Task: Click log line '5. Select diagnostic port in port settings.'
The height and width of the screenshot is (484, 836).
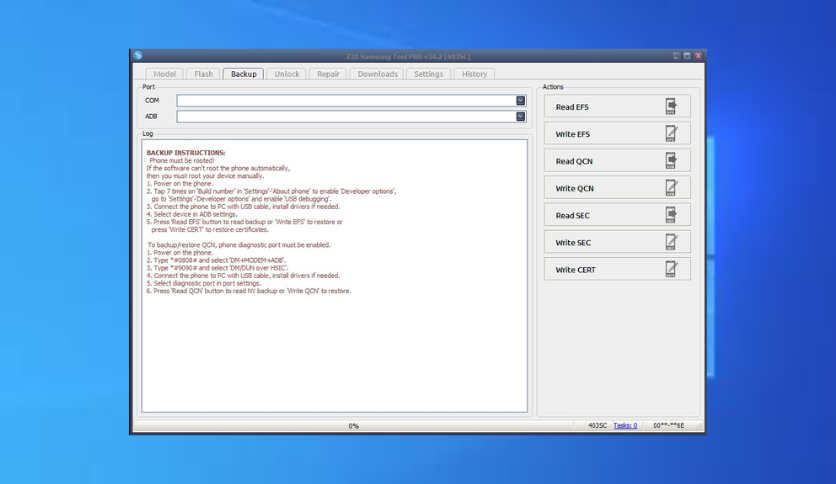Action: [204, 284]
